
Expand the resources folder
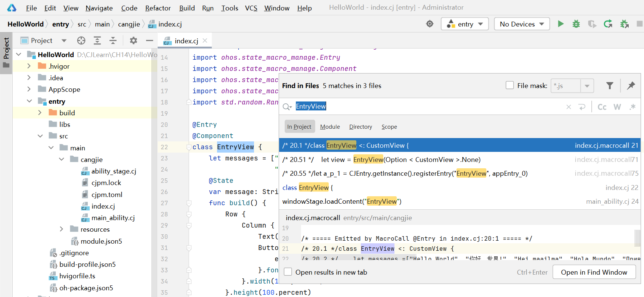pos(62,229)
